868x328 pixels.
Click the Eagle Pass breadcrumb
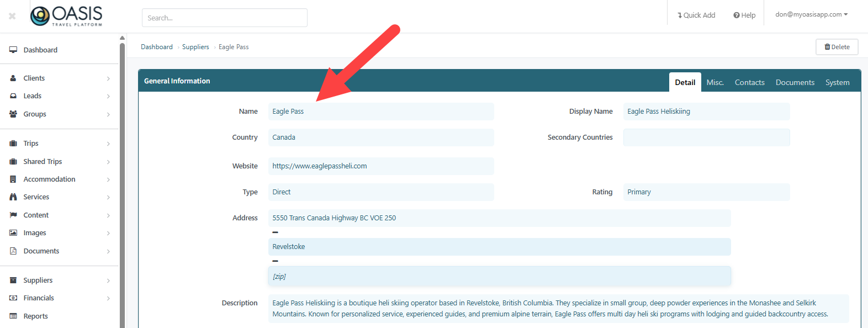pyautogui.click(x=234, y=47)
